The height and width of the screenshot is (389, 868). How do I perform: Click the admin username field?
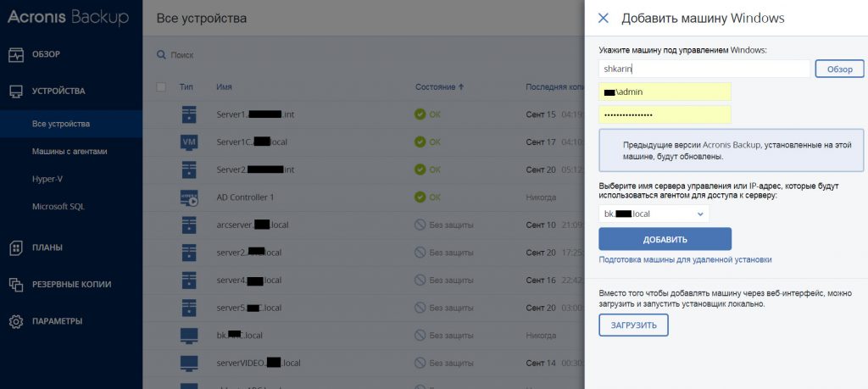(x=665, y=92)
